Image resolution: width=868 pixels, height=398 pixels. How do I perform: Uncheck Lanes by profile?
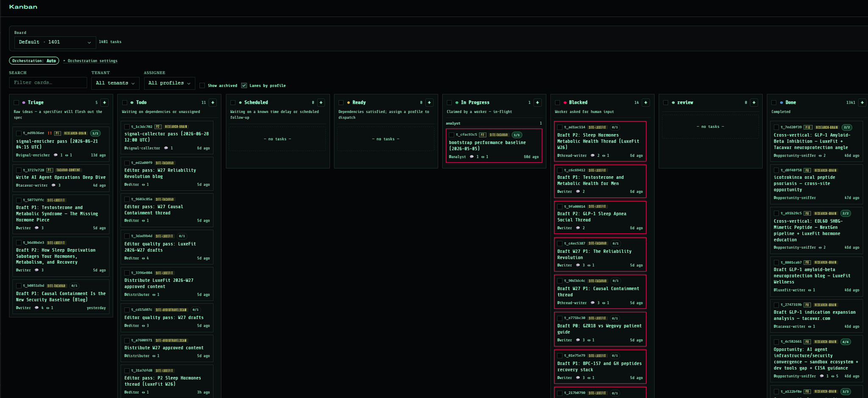click(x=244, y=86)
